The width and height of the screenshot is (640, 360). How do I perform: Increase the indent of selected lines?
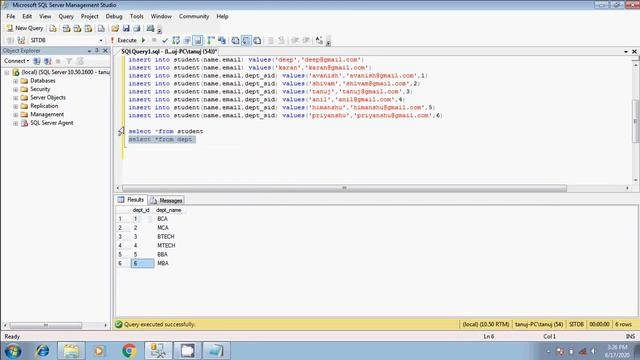tap(306, 40)
